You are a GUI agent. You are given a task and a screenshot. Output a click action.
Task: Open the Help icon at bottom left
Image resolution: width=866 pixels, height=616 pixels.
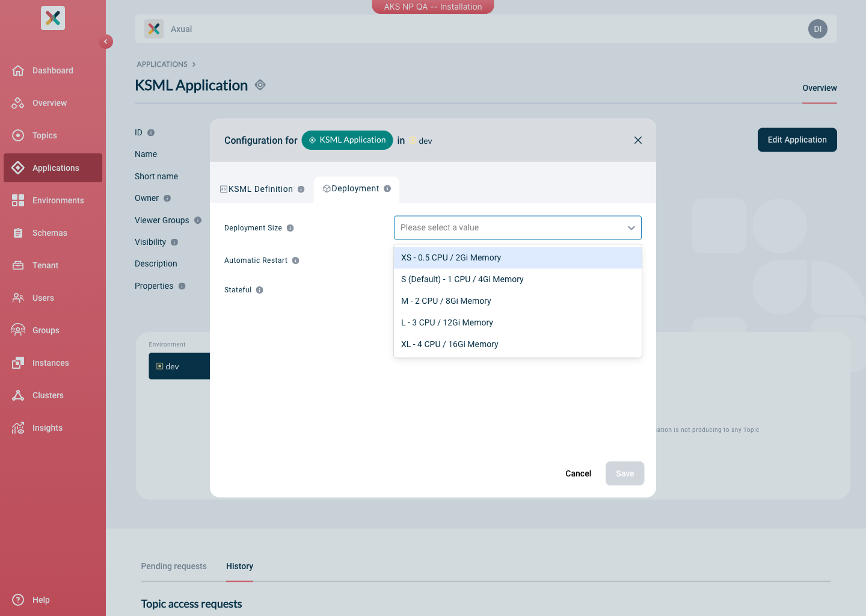tap(18, 600)
